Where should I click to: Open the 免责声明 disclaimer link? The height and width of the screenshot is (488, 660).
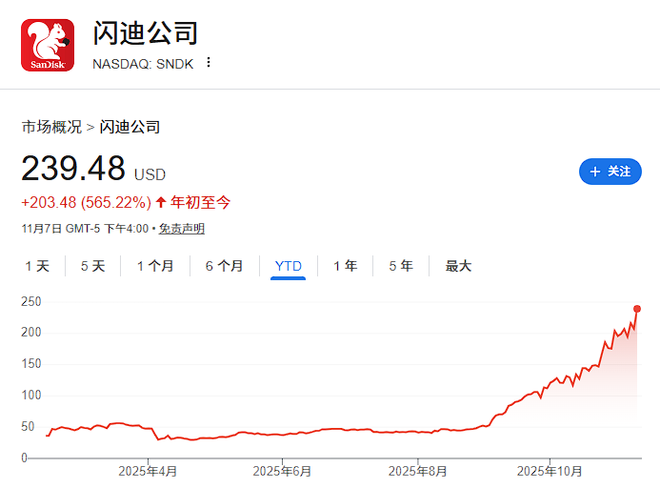(x=182, y=229)
